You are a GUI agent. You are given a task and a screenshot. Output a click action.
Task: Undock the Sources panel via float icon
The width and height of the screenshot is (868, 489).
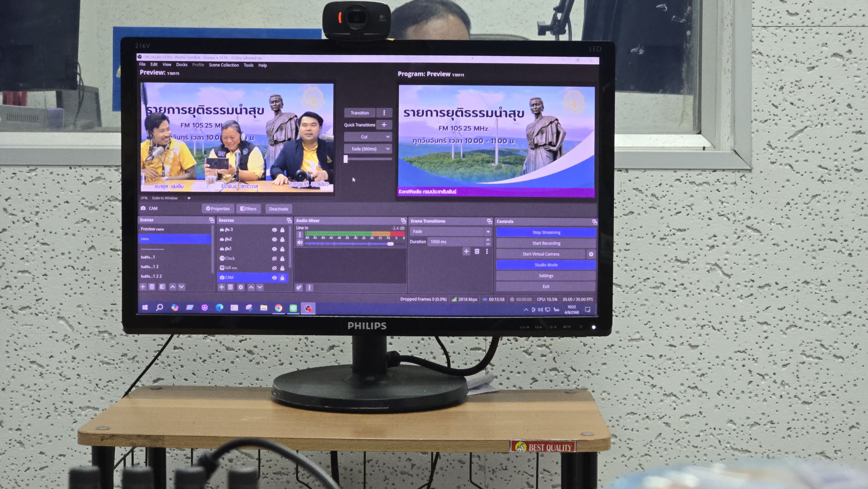click(x=289, y=220)
